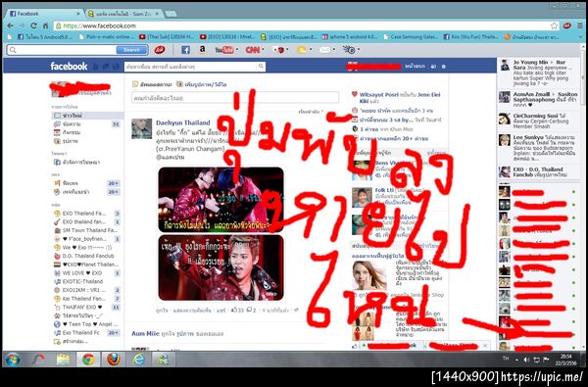Click the Facebook icon in the toolbar row
This screenshot has height=387, width=588.
[x=185, y=50]
